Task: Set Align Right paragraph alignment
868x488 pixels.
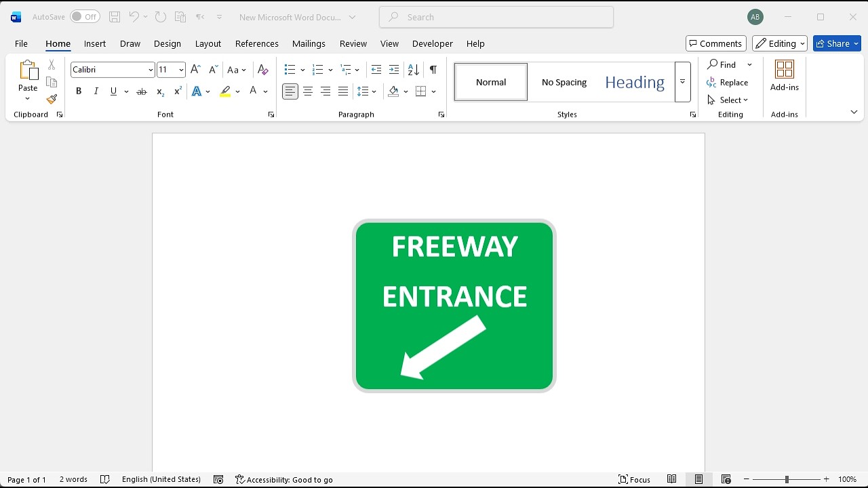Action: tap(325, 91)
